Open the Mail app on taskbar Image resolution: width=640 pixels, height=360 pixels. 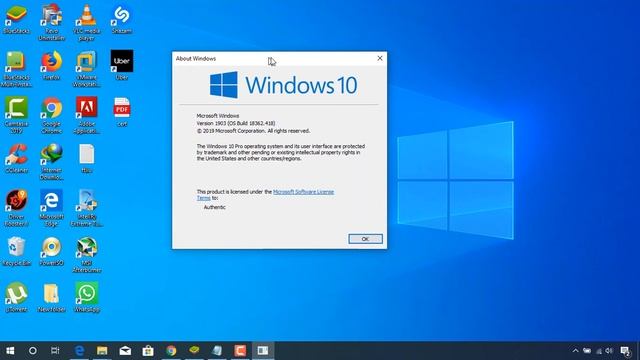tap(125, 351)
